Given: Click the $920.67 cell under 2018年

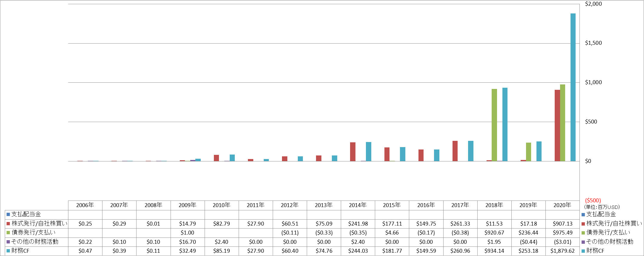Looking at the screenshot, I should 494,233.
